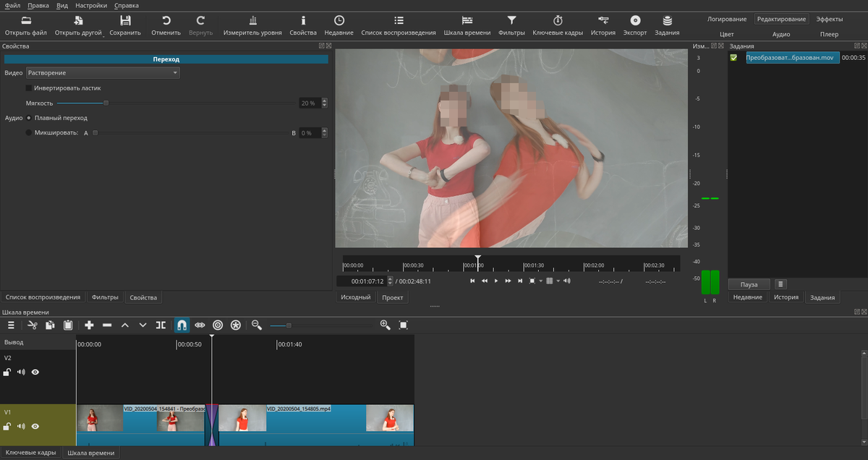The image size is (868, 460).
Task: Mute the V1 track
Action: (x=21, y=427)
